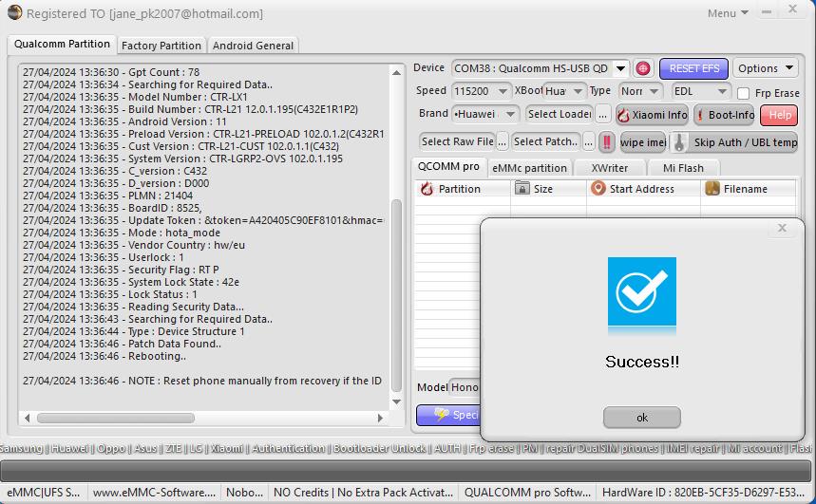Click the log horizontal scrollbar right arrow

(x=380, y=418)
